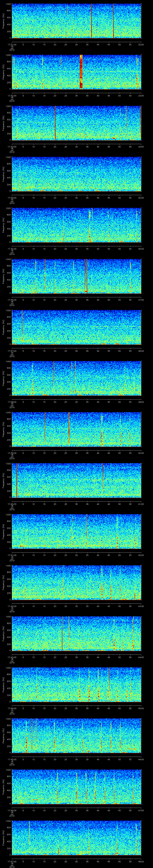Select the spectrogram panel starting at 17:39:00
153x868 pixels.
pos(76,429)
